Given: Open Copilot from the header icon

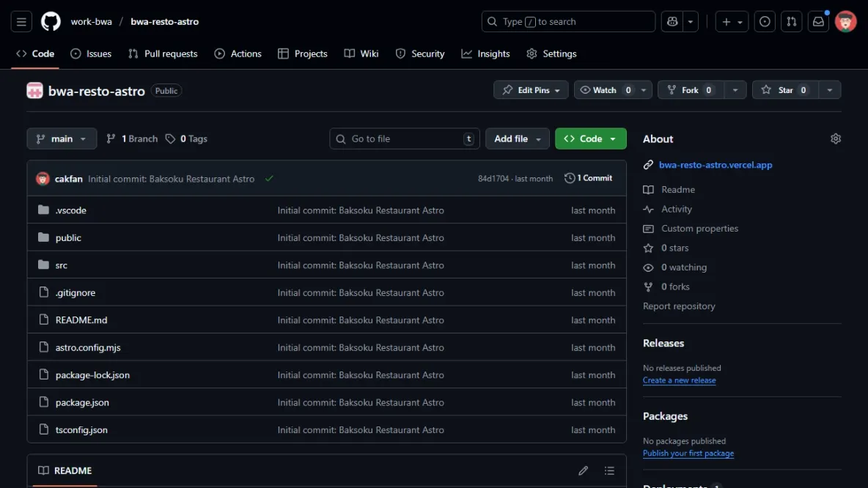Looking at the screenshot, I should point(672,21).
